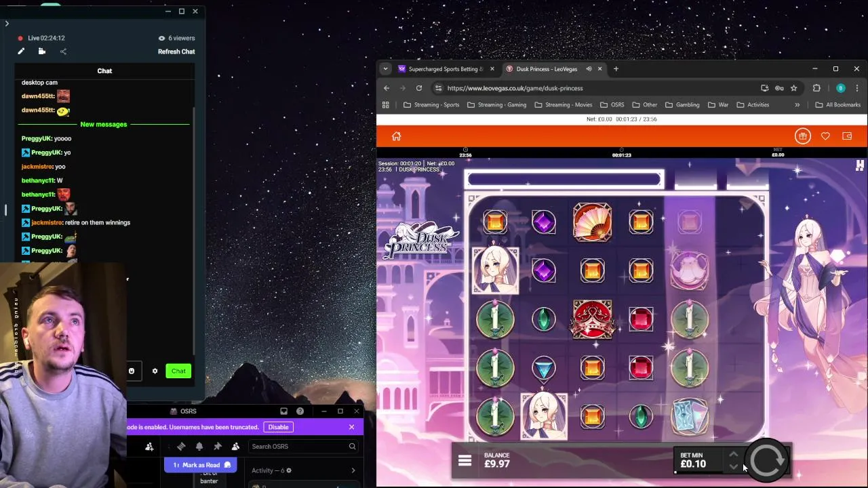Viewport: 868px width, 488px height.
Task: Click the Disable button in OSRS banner
Action: 278,427
